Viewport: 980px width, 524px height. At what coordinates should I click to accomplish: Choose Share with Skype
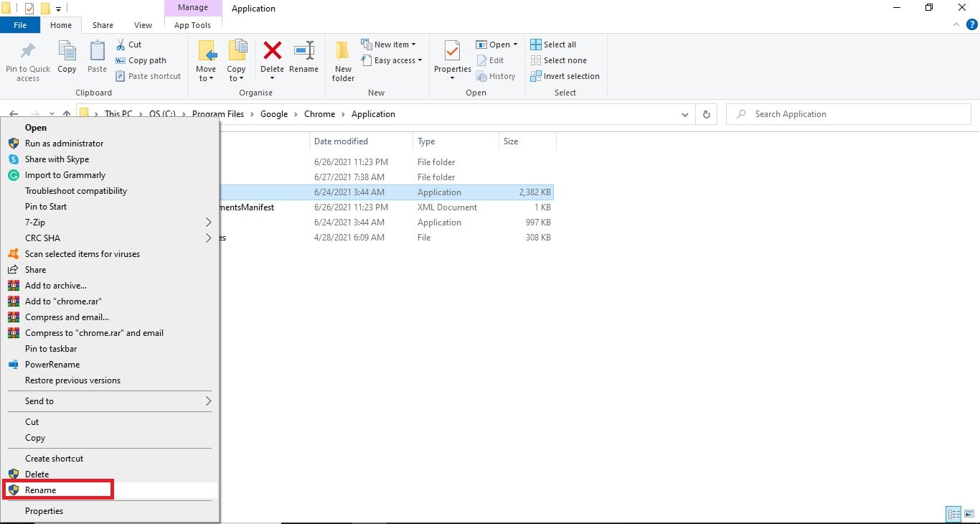click(111, 159)
